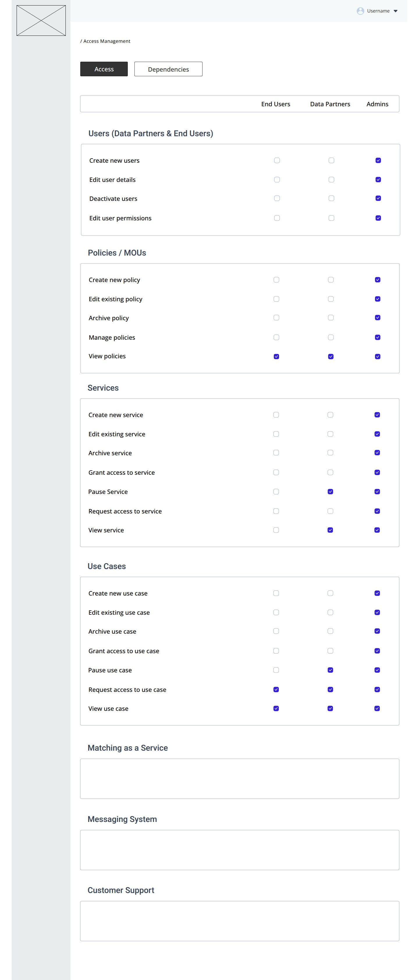
Task: Uncheck View use case for Admins
Action: pos(377,708)
